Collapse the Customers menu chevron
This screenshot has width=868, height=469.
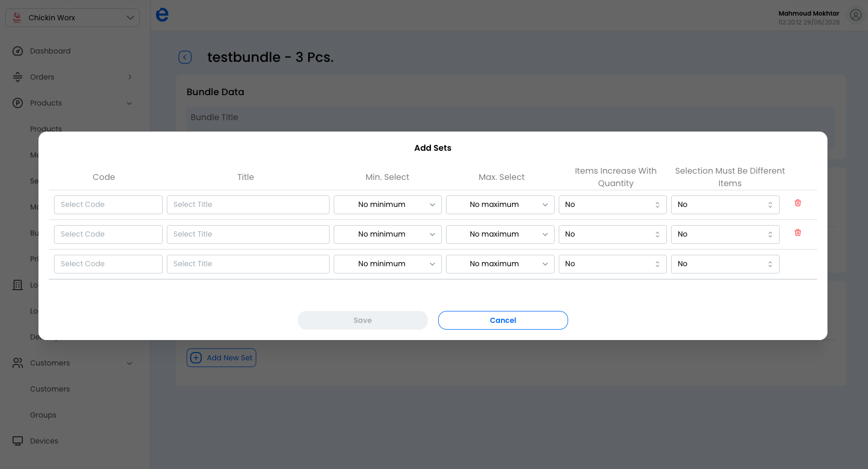pyautogui.click(x=129, y=363)
